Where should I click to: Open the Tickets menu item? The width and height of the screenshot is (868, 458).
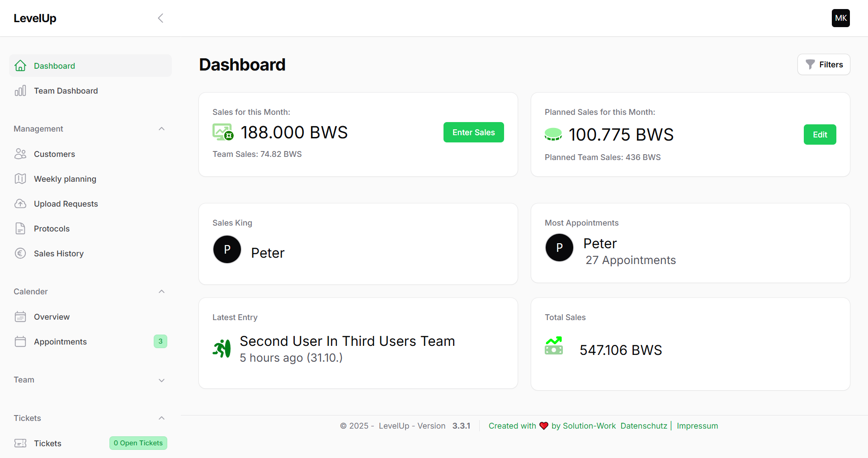click(x=47, y=444)
